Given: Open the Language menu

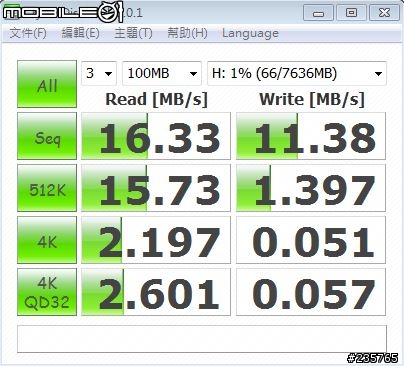Looking at the screenshot, I should tap(250, 33).
